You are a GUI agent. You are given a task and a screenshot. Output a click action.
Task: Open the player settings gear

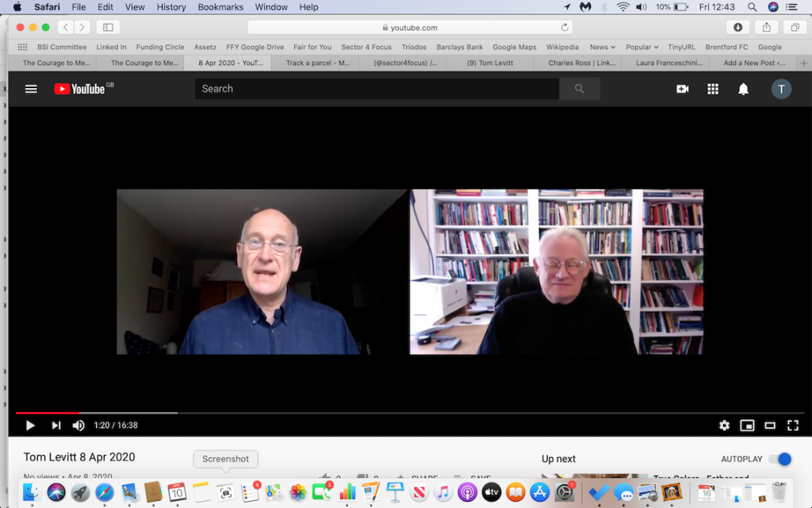[724, 425]
